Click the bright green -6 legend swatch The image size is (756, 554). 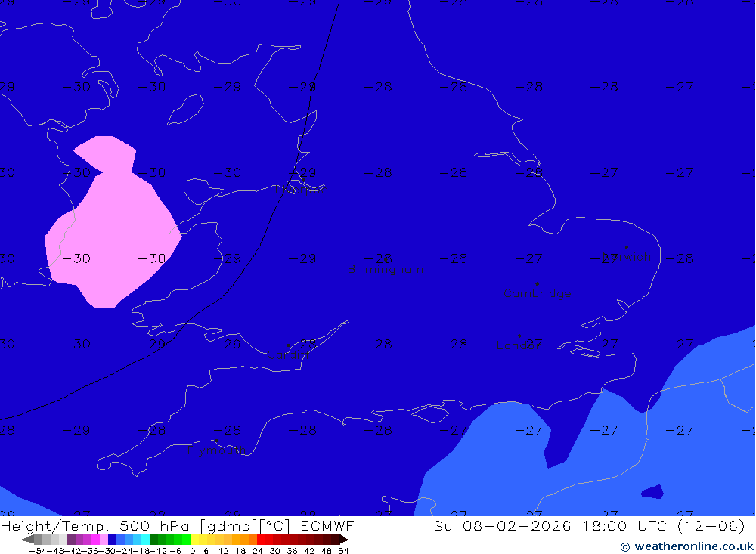186,539
